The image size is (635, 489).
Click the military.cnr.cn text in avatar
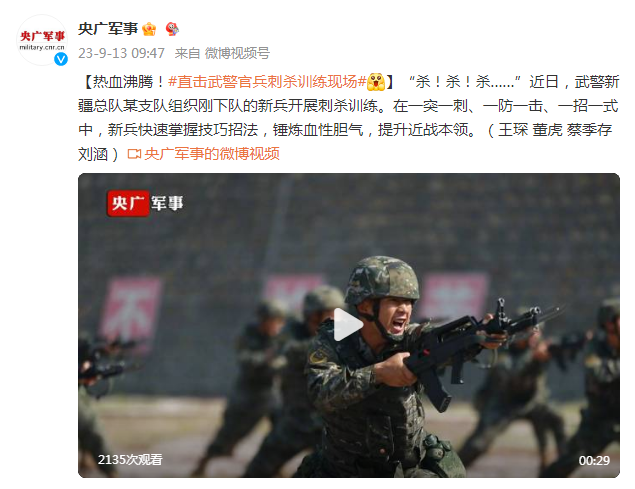(42, 47)
